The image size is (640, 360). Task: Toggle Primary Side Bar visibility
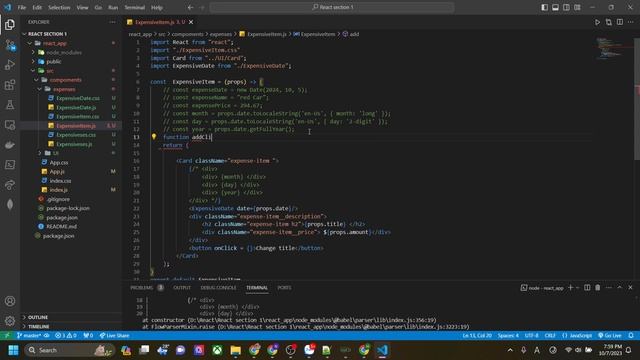point(544,7)
